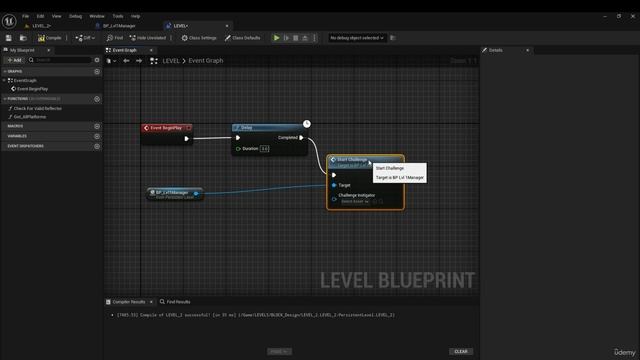Save the current blueprint asset
This screenshot has height=360, width=640.
pyautogui.click(x=9, y=38)
